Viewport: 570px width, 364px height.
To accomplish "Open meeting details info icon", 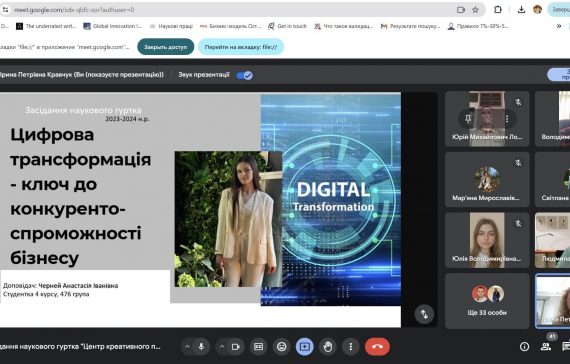I will pyautogui.click(x=524, y=347).
